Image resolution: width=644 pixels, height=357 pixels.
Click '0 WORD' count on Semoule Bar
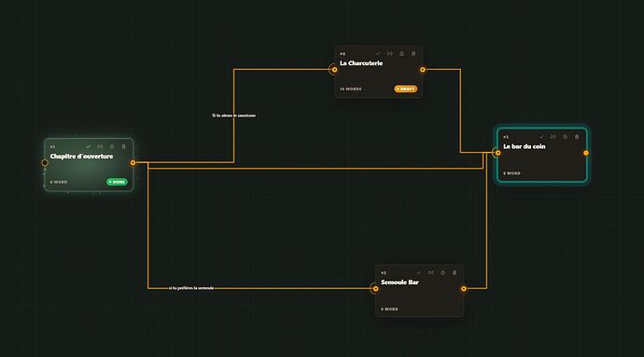pyautogui.click(x=389, y=309)
